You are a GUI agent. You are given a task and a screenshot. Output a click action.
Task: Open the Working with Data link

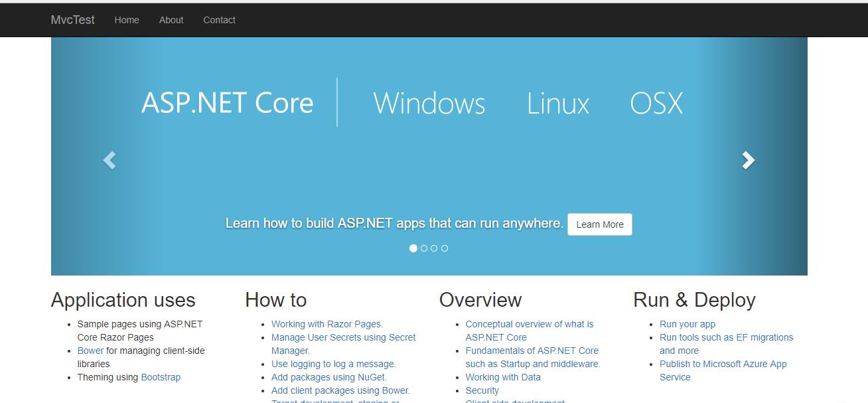point(502,377)
